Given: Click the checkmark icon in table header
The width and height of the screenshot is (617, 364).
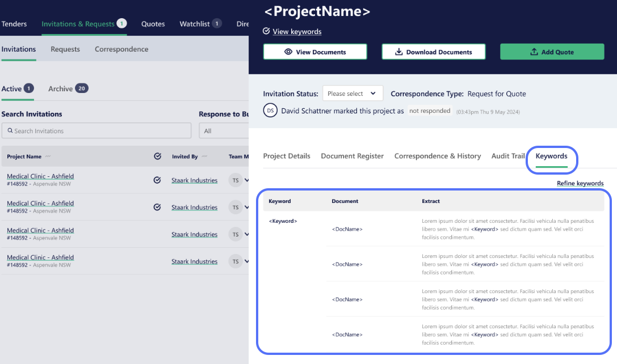Looking at the screenshot, I should pos(157,156).
